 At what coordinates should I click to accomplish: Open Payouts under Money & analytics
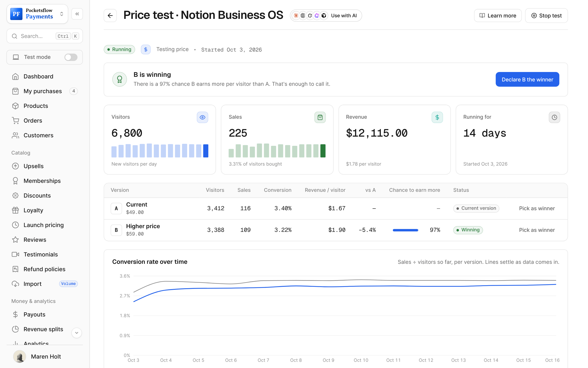click(45, 314)
